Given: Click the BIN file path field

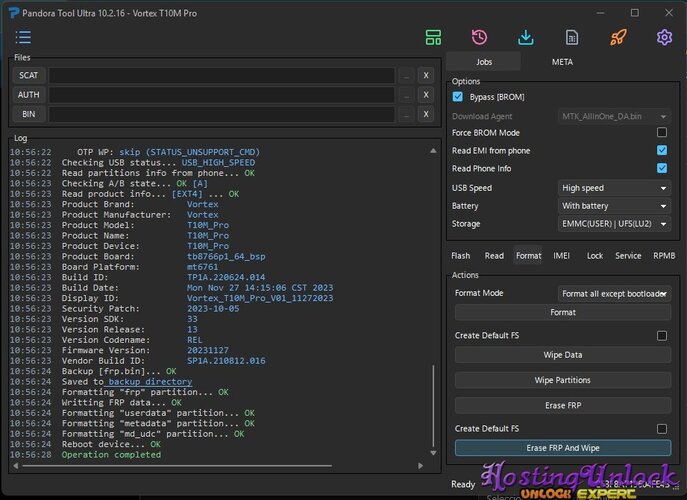Looking at the screenshot, I should (x=222, y=114).
